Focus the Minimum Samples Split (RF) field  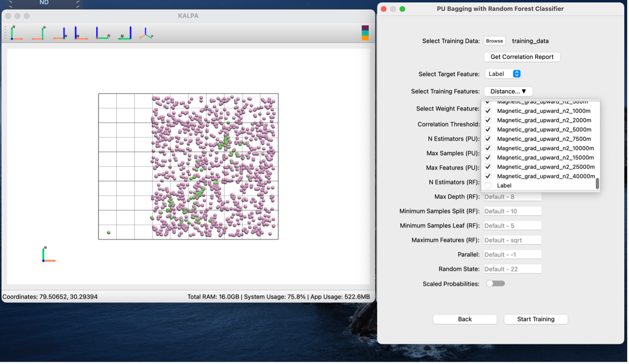[512, 211]
